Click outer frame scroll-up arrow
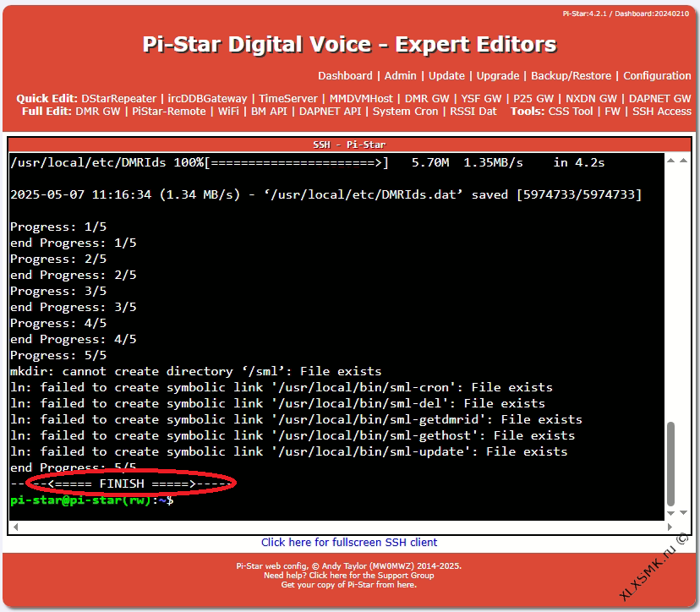The image size is (700, 612). (683, 161)
